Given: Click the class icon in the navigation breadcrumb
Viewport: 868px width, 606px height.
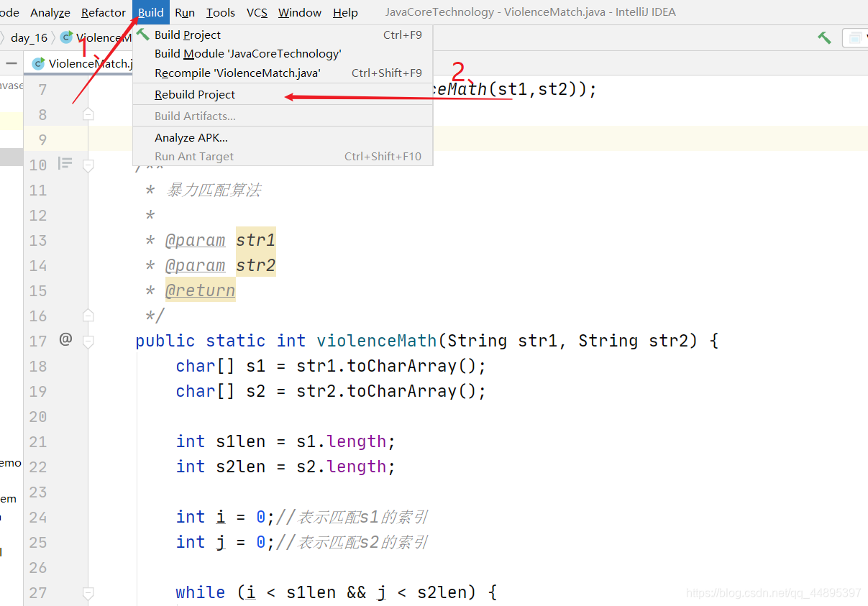Looking at the screenshot, I should 66,37.
